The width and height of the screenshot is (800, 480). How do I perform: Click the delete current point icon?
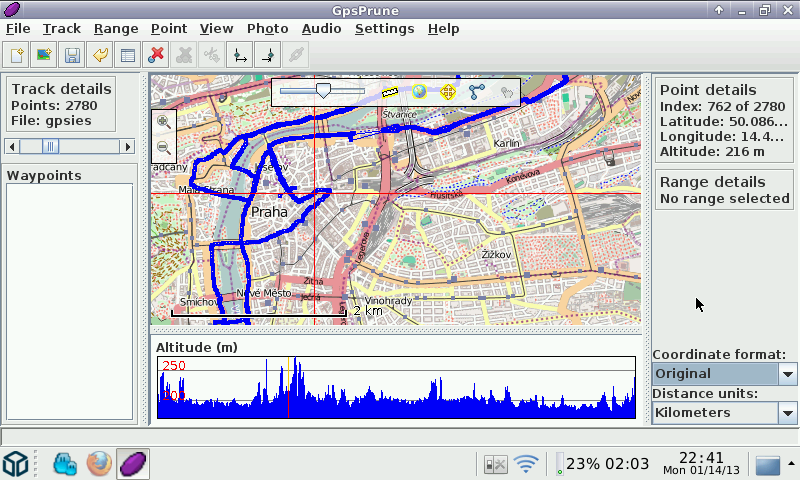coord(156,55)
